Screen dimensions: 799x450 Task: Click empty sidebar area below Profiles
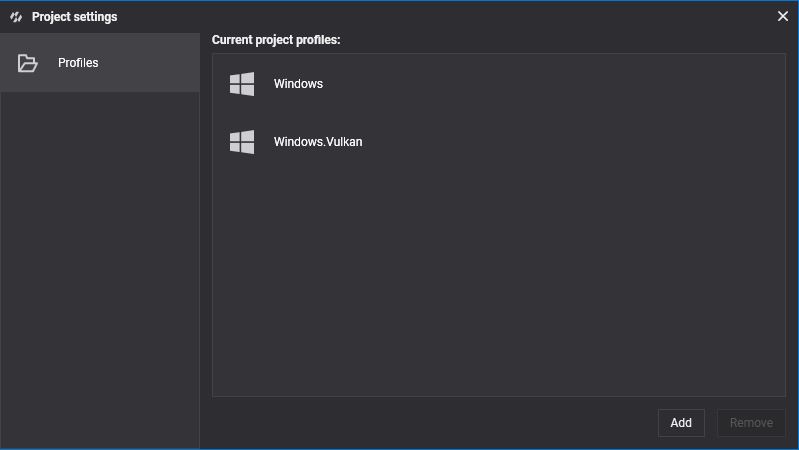tap(100, 270)
